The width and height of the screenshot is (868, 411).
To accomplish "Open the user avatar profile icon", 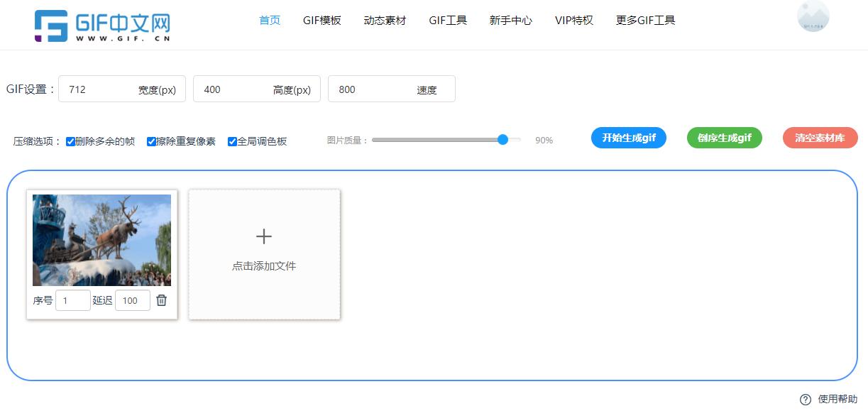I will pos(812,17).
